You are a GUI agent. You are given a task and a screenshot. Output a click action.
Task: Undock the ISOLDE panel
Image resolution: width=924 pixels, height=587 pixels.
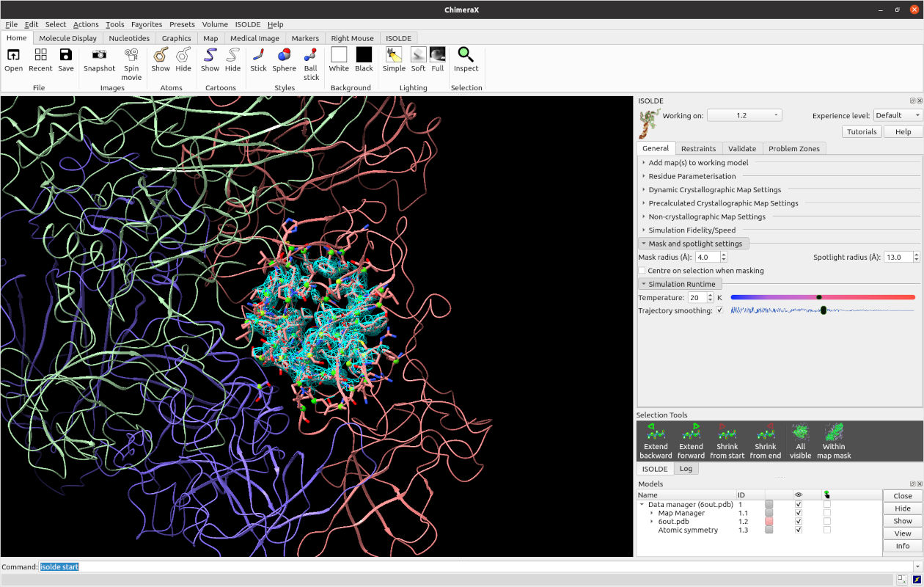click(x=912, y=101)
